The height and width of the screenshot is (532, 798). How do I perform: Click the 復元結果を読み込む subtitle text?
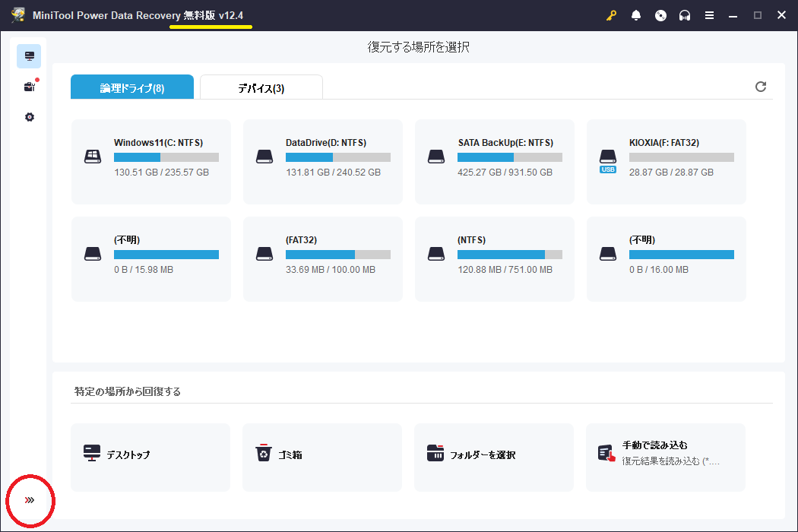click(671, 461)
